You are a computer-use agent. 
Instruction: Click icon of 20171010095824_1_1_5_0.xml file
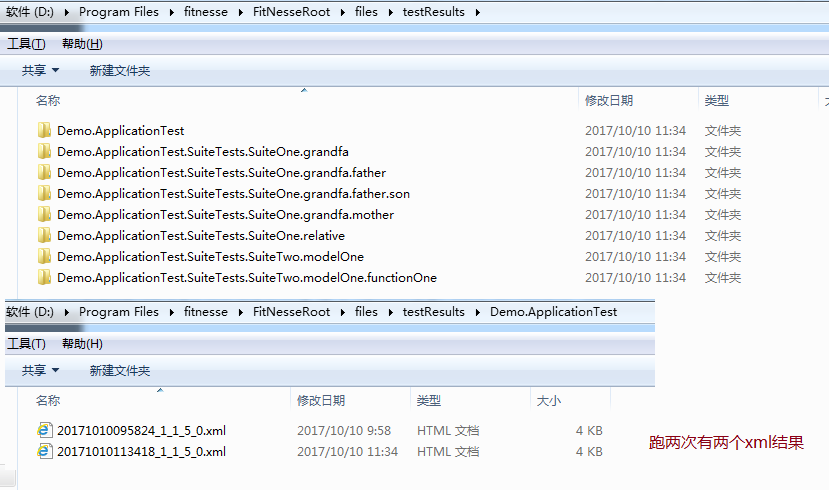point(45,430)
